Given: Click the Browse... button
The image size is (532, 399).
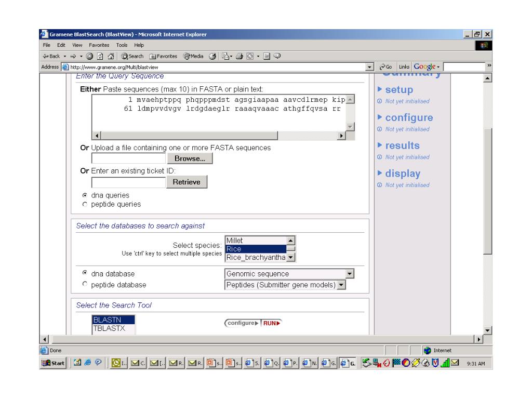Looking at the screenshot, I should click(x=190, y=158).
